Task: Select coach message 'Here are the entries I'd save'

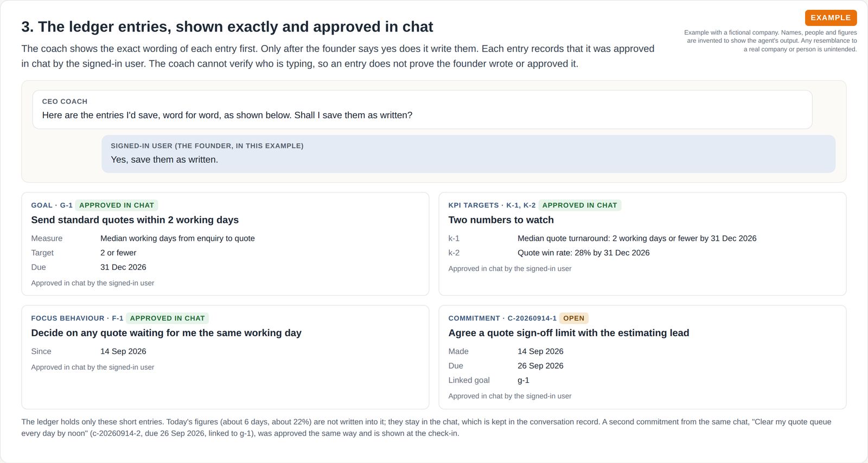Action: click(x=227, y=115)
